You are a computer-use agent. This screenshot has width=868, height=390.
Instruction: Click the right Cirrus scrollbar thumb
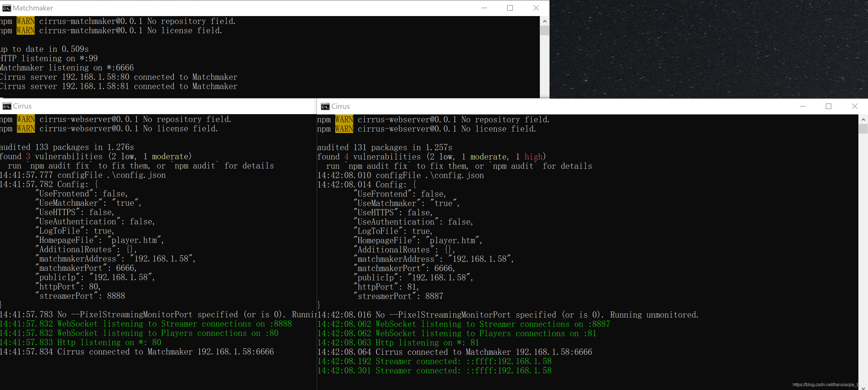coord(863,129)
